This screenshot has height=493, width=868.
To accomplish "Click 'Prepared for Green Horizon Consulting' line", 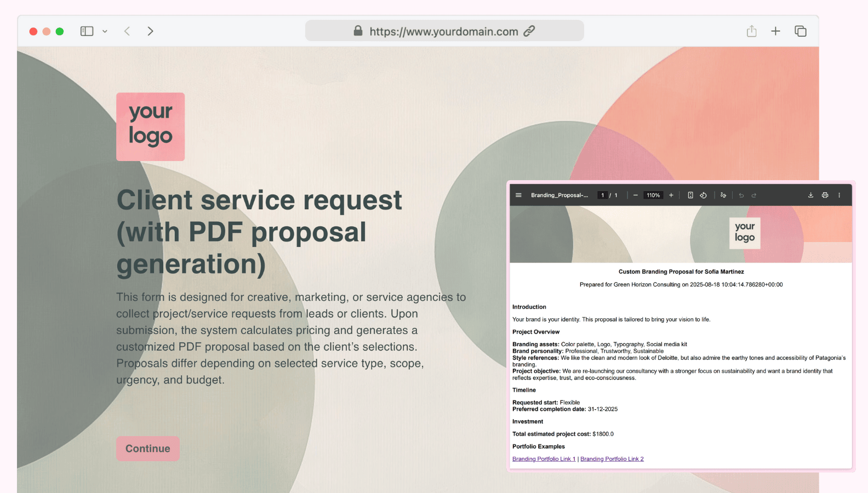I will click(x=681, y=285).
